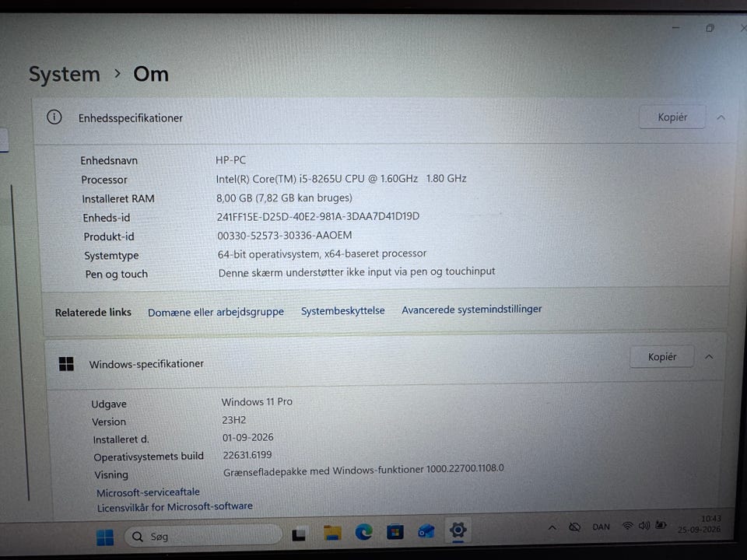Select the Grænsefladepakke med Windows-funktioner text
This screenshot has width=747, height=560.
tap(363, 470)
